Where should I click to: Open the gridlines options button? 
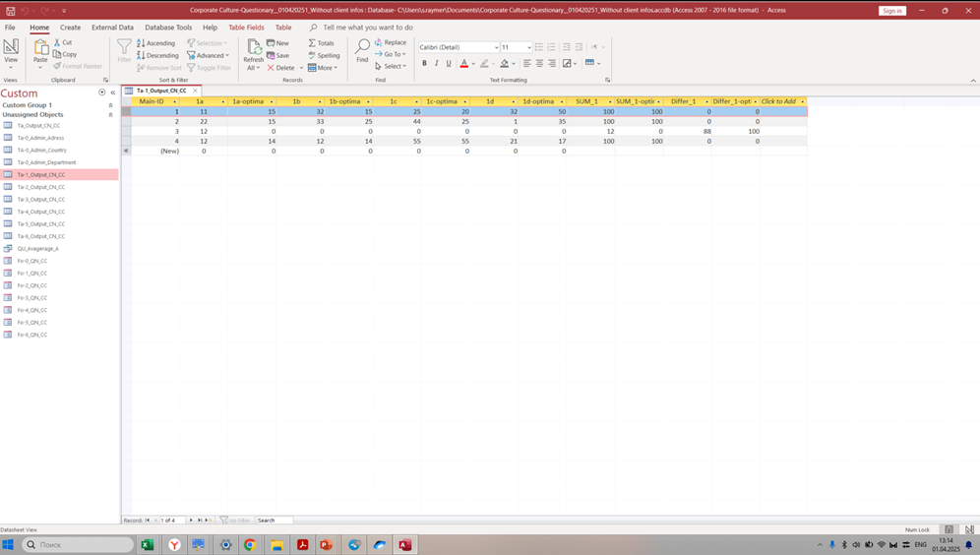coord(570,63)
